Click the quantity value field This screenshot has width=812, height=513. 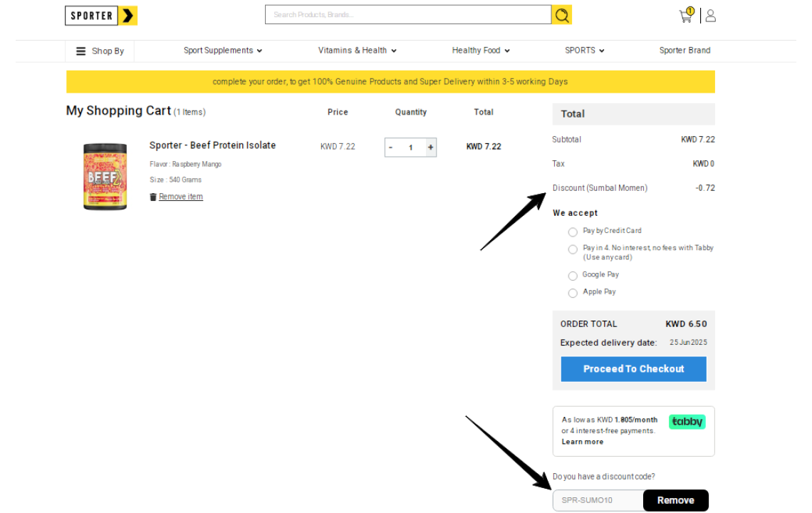411,147
